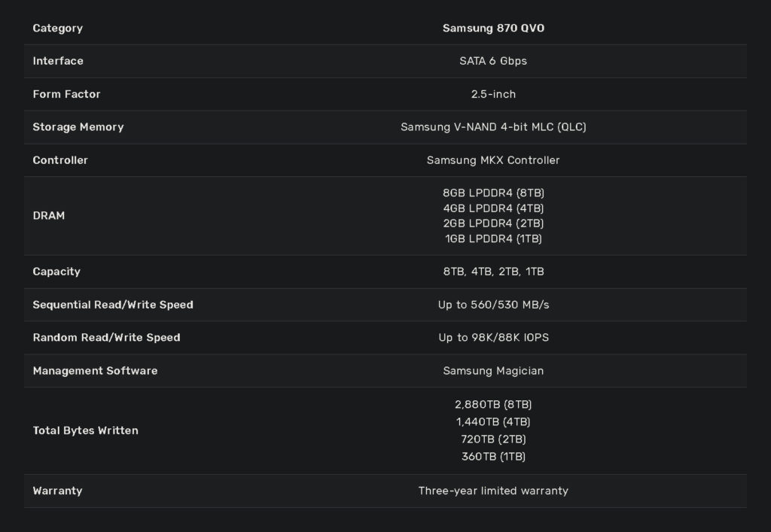Select the Samsung 870 QVO column heading
This screenshot has width=771, height=532.
coord(493,29)
